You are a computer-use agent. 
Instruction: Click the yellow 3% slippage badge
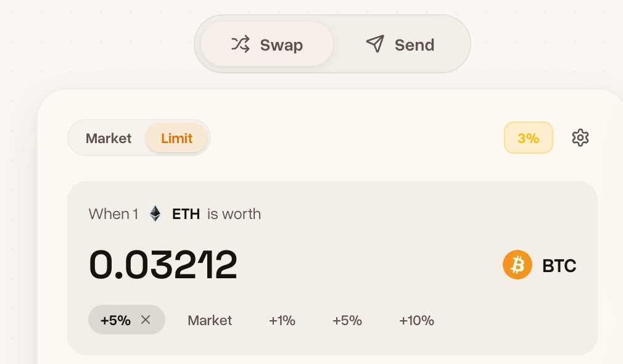point(528,138)
